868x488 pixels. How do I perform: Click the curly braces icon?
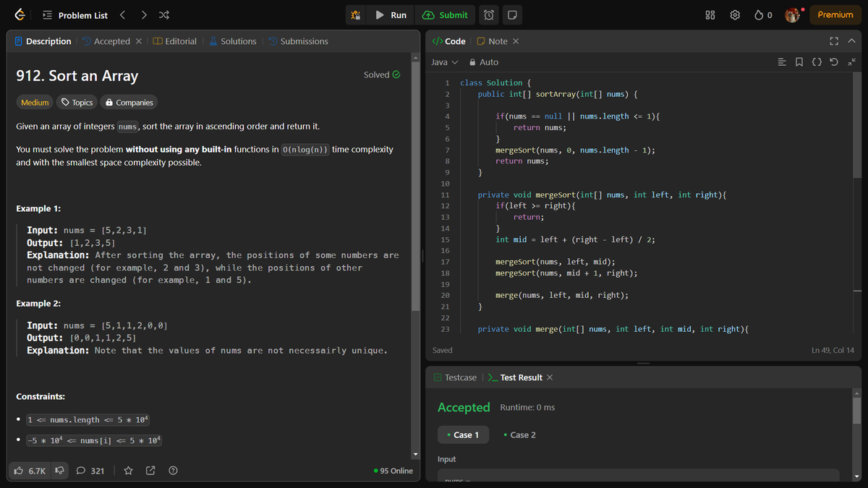(x=817, y=62)
